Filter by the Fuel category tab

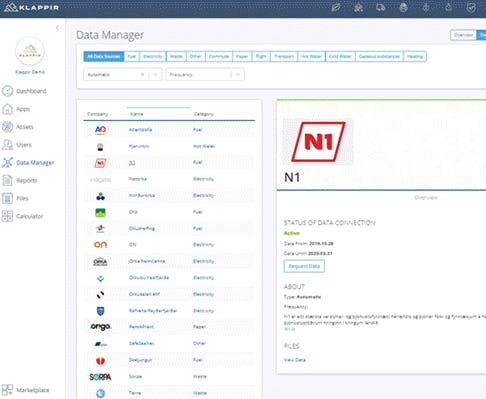pyautogui.click(x=132, y=56)
